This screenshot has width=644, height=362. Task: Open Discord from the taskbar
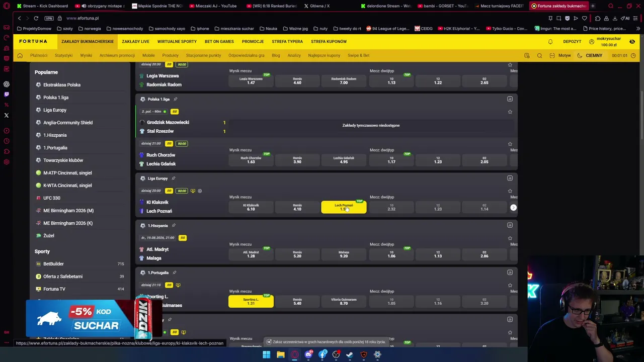click(308, 354)
